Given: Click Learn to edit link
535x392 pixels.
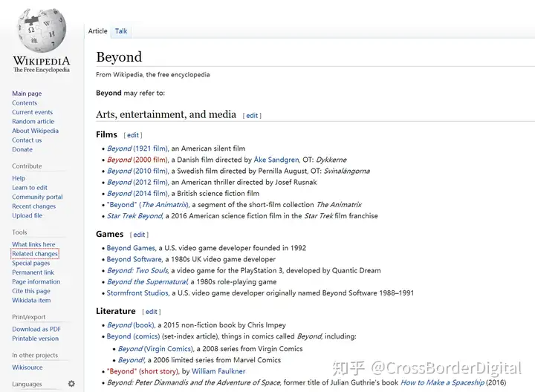Looking at the screenshot, I should (x=30, y=188).
